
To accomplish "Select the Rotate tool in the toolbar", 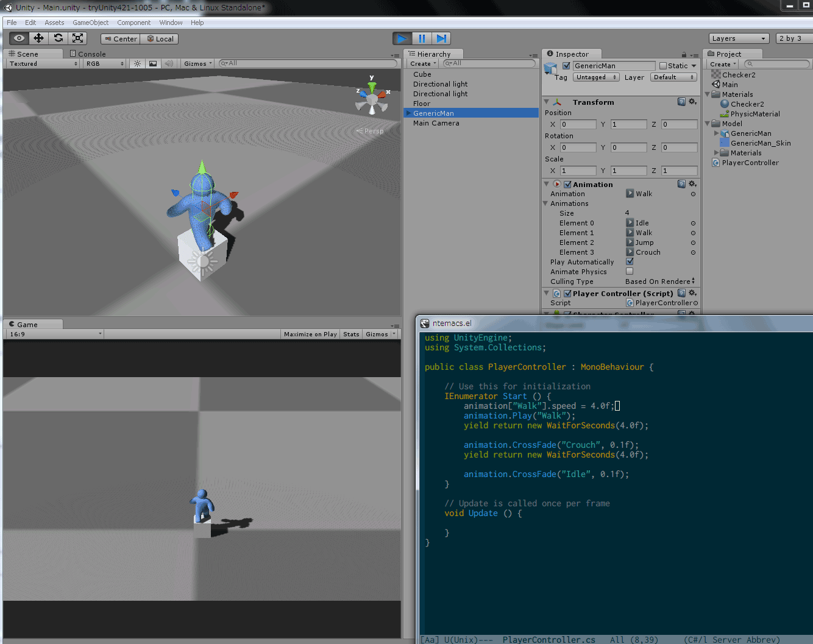I will coord(58,38).
